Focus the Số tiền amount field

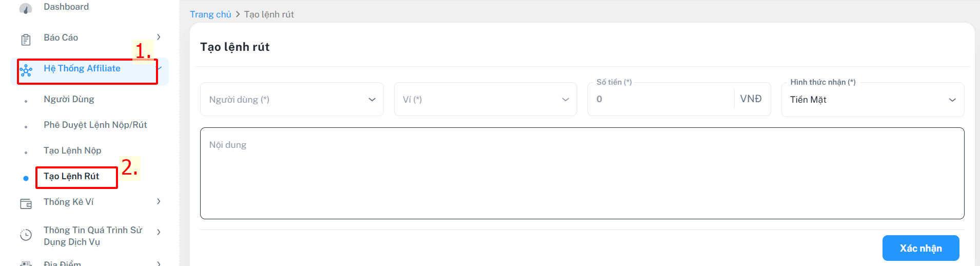point(662,99)
